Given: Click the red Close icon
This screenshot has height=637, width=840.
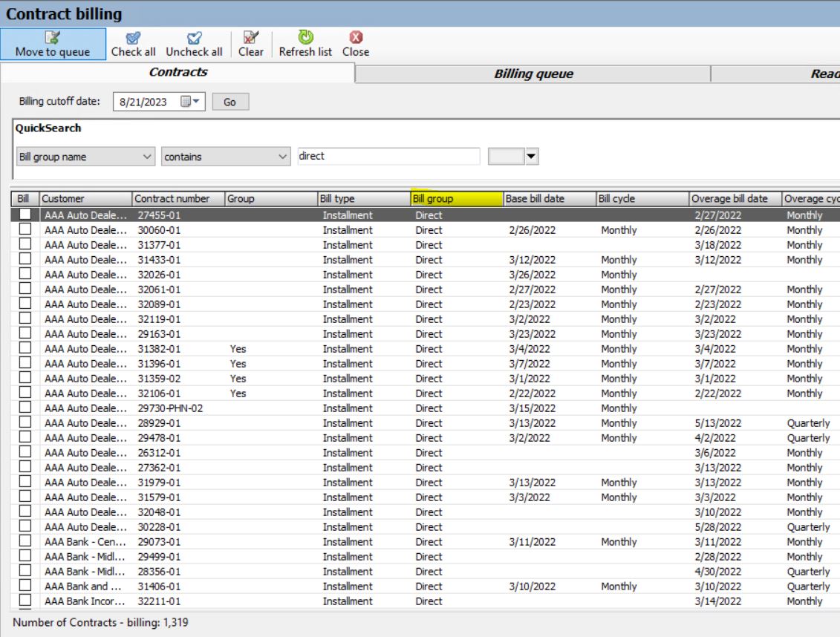Looking at the screenshot, I should tap(356, 37).
